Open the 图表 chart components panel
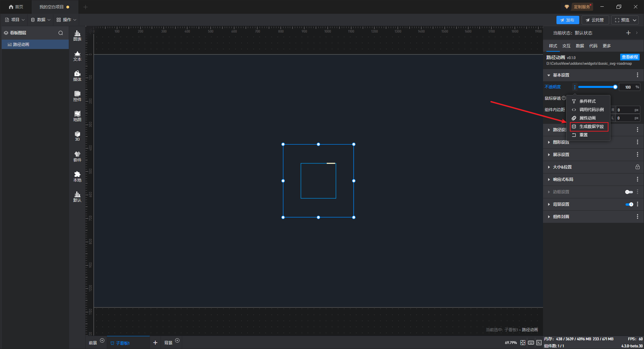This screenshot has height=349, width=644. pos(77,36)
